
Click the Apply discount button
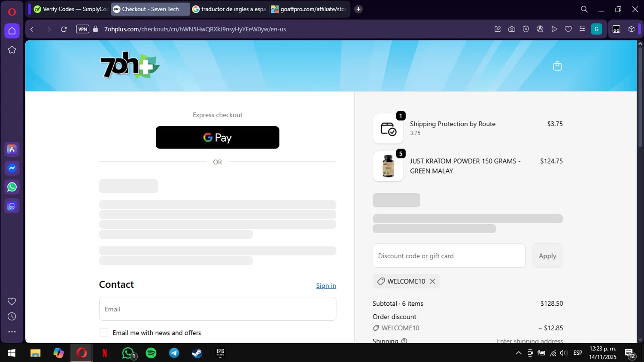547,256
